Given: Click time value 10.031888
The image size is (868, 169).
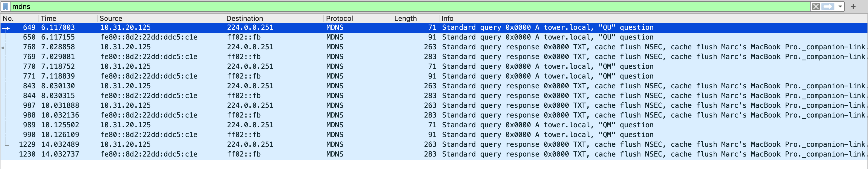Looking at the screenshot, I should pos(60,106).
